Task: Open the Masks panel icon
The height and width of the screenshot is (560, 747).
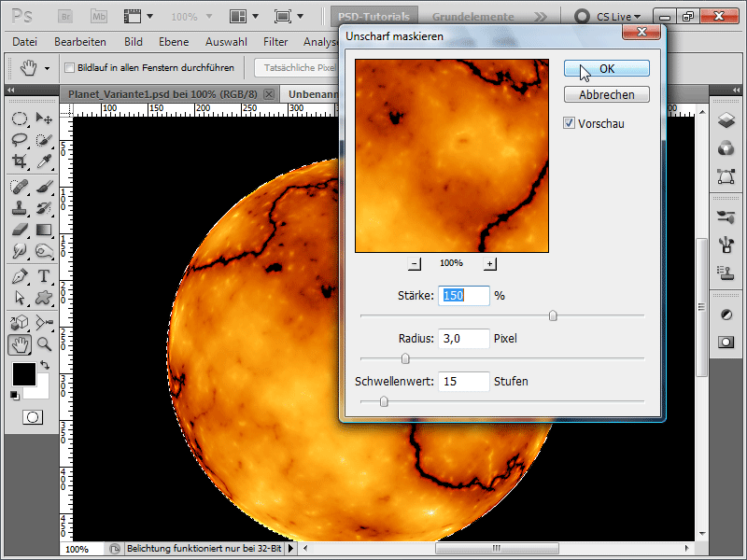Action: pos(726,342)
